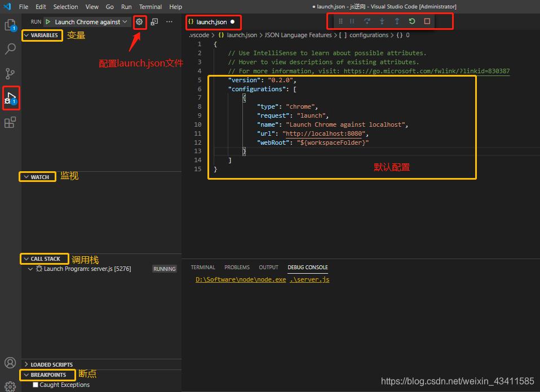Grab the debug toolbar drag handle

click(x=340, y=21)
